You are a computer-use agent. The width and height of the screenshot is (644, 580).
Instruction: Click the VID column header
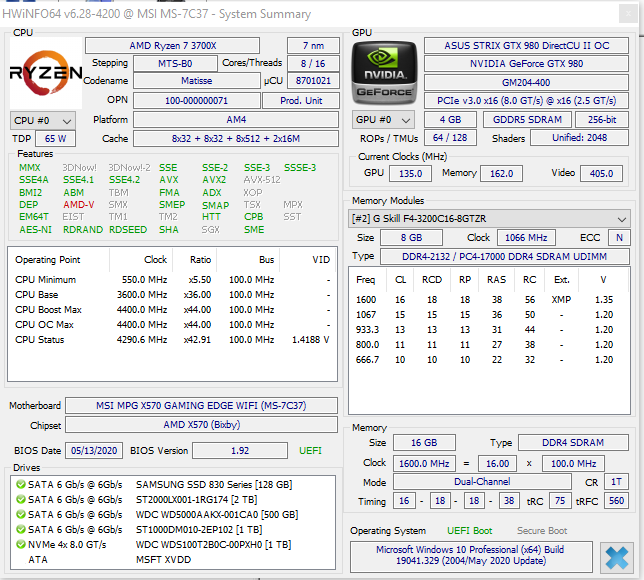(321, 260)
